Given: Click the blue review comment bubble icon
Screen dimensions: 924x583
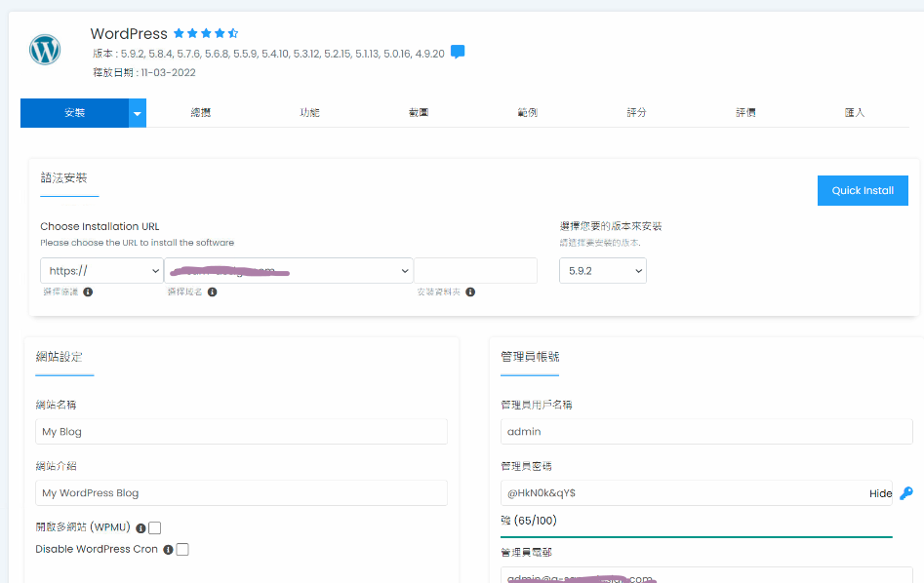Looking at the screenshot, I should pos(457,53).
